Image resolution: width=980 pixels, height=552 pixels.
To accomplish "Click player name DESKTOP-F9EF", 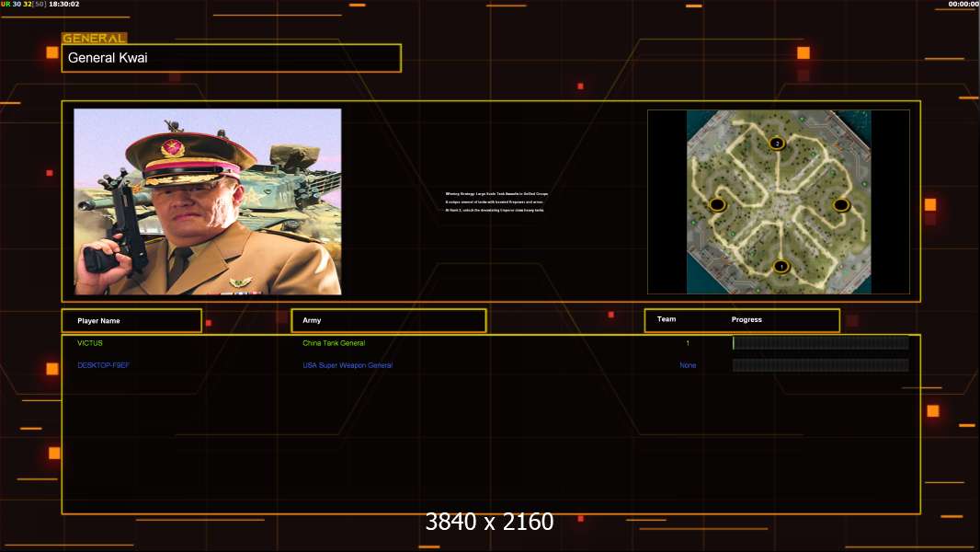I will pyautogui.click(x=104, y=365).
